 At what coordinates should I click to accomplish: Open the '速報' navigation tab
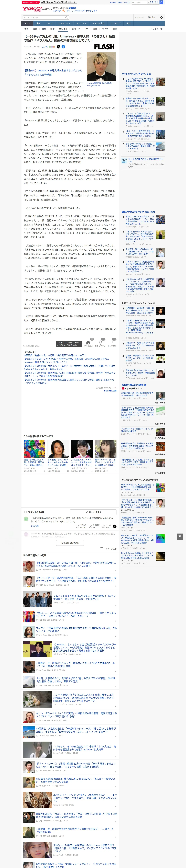click(38, 24)
